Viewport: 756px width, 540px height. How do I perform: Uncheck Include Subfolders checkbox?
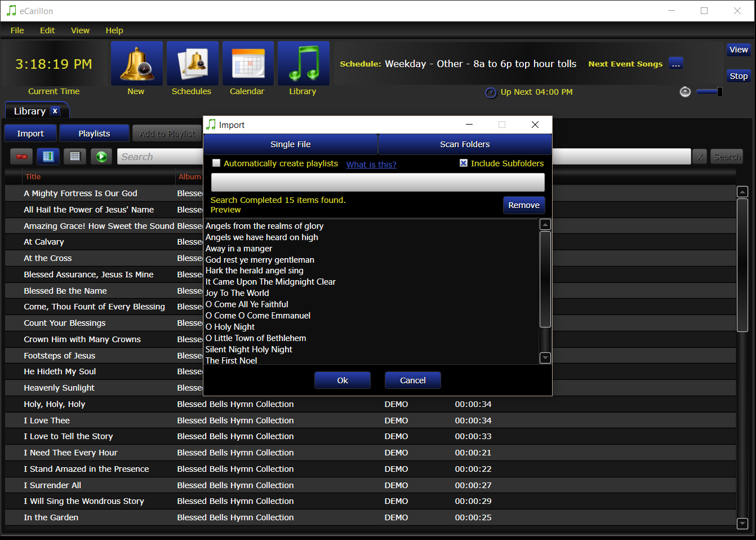click(464, 163)
